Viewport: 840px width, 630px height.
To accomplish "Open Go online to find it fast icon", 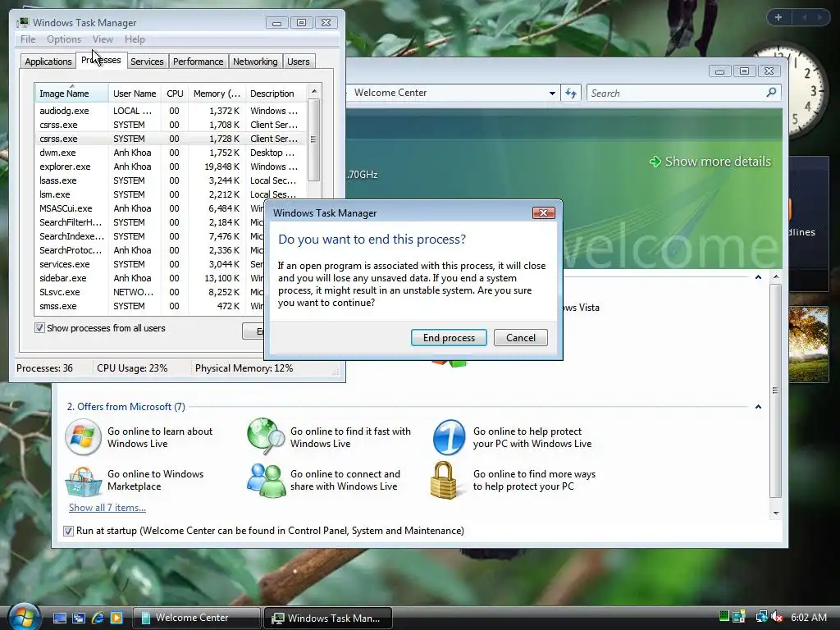I will pos(266,436).
